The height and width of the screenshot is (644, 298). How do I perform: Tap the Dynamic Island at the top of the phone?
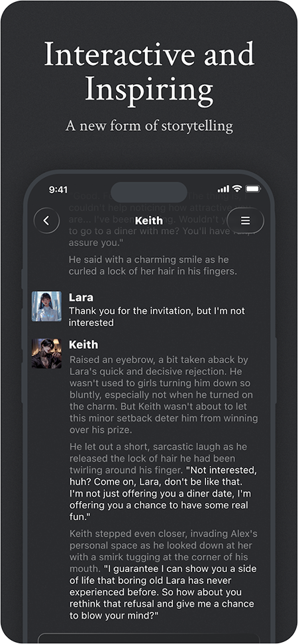pos(149,192)
